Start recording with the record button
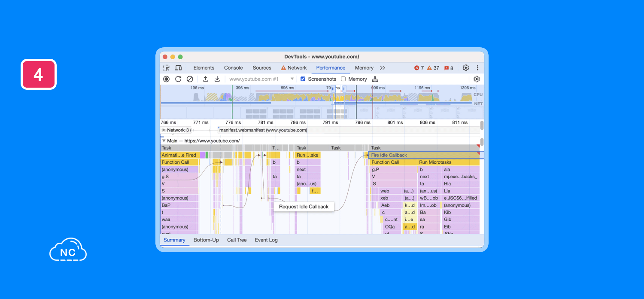Viewport: 644px width, 299px height. [x=166, y=79]
